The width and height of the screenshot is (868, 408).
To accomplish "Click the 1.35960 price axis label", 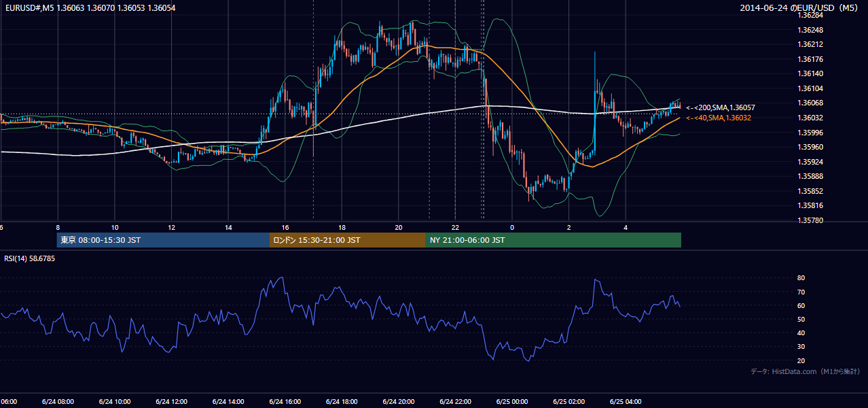I will tap(810, 147).
